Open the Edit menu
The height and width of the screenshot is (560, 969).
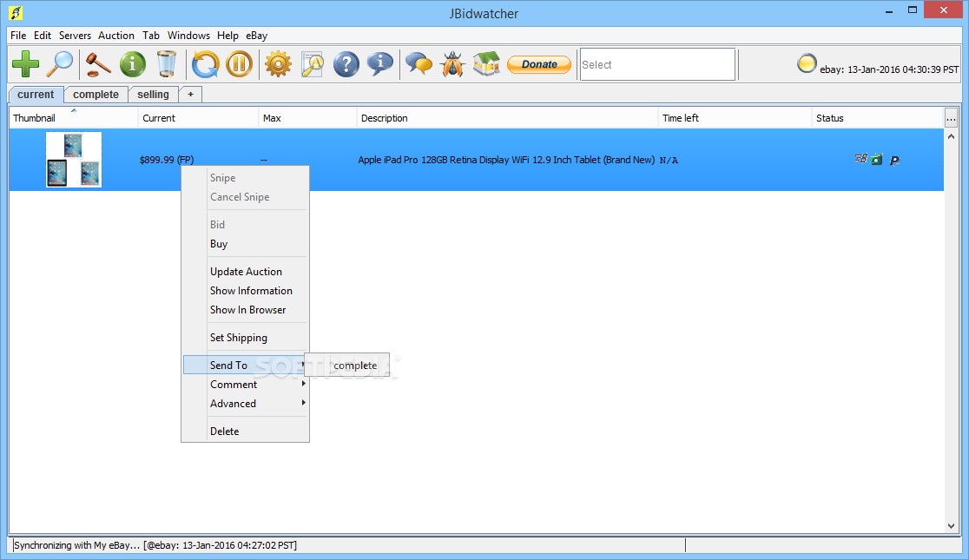[x=43, y=36]
